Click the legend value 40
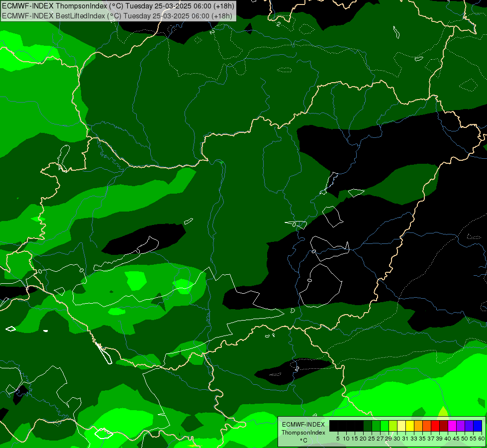Viewport: 487px width, 448px height. pos(448,439)
